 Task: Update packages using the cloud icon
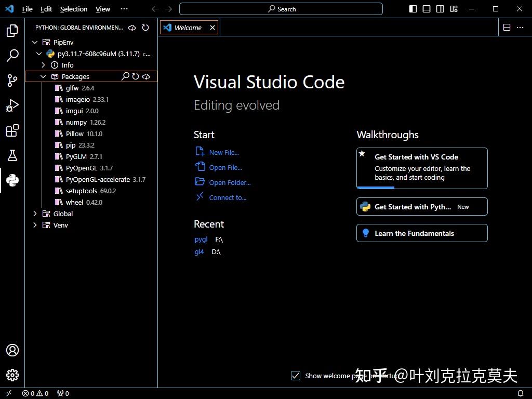pos(147,76)
